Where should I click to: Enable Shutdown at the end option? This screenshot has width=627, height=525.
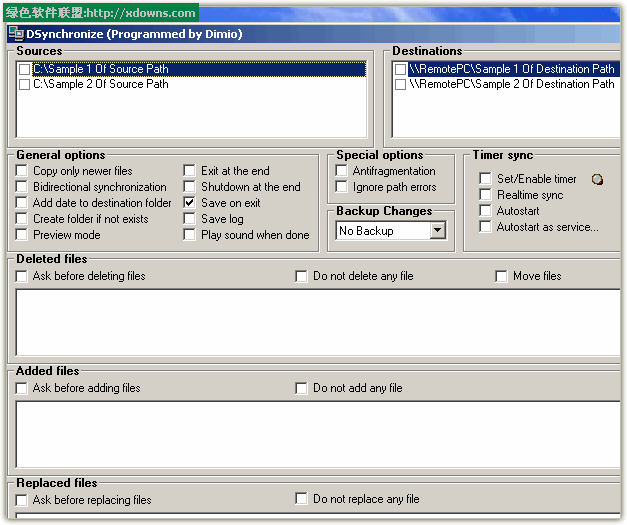click(x=190, y=187)
